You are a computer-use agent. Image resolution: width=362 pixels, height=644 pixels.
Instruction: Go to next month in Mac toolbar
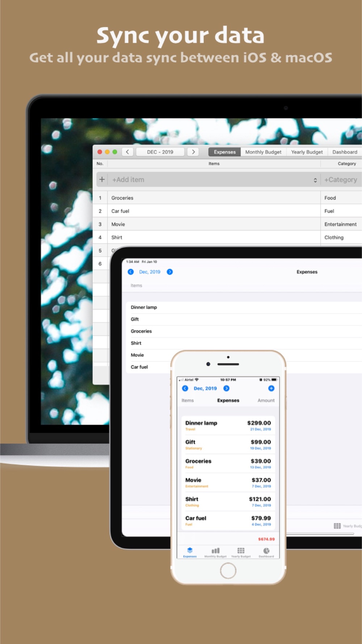tap(193, 152)
